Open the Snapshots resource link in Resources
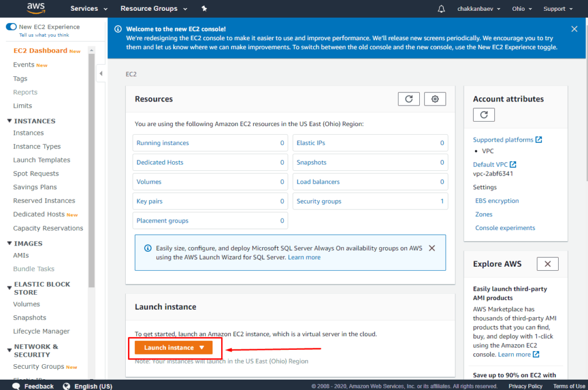This screenshot has width=588, height=390. point(311,162)
